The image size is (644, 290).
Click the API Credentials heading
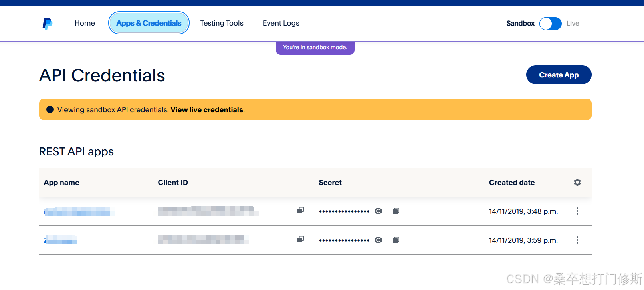[x=102, y=75]
